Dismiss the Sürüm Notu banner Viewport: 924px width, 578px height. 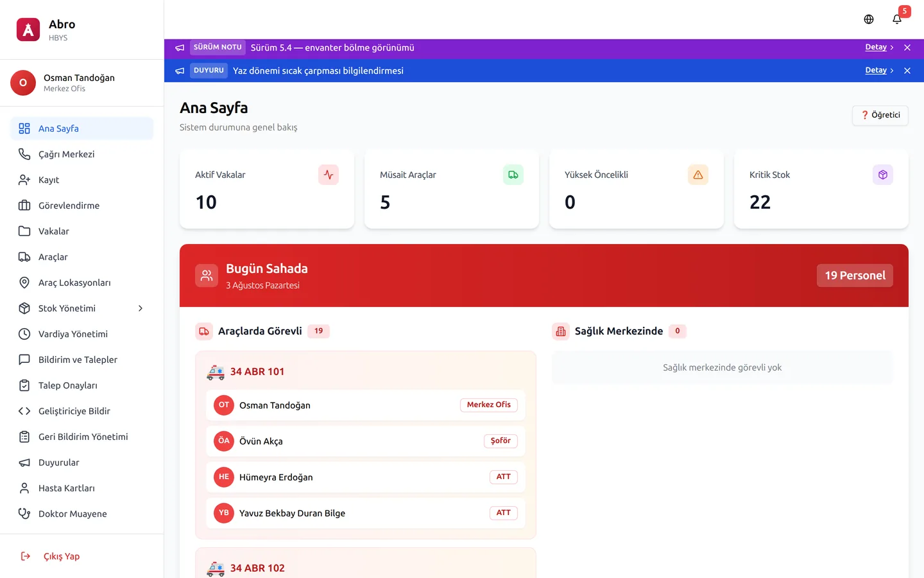(x=907, y=48)
